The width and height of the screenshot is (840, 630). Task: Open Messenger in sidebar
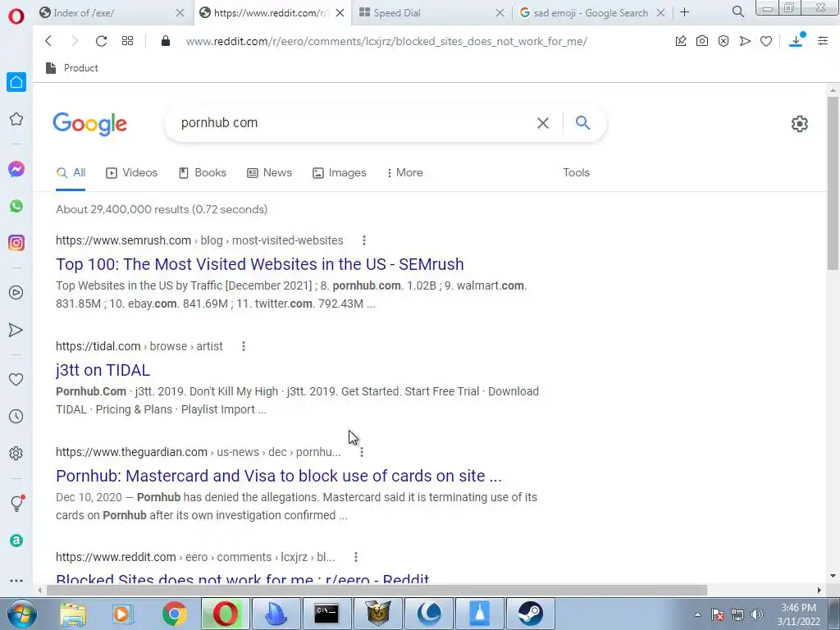tap(16, 169)
